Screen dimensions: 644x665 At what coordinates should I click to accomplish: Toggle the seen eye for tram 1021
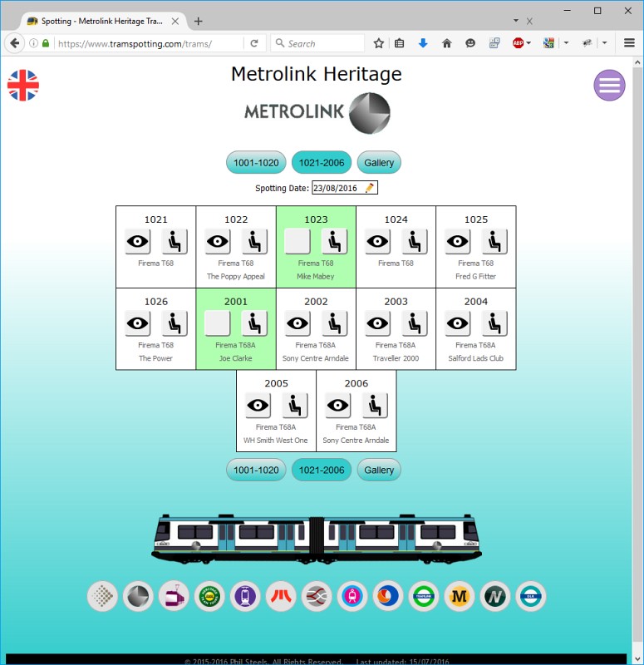[x=138, y=241]
